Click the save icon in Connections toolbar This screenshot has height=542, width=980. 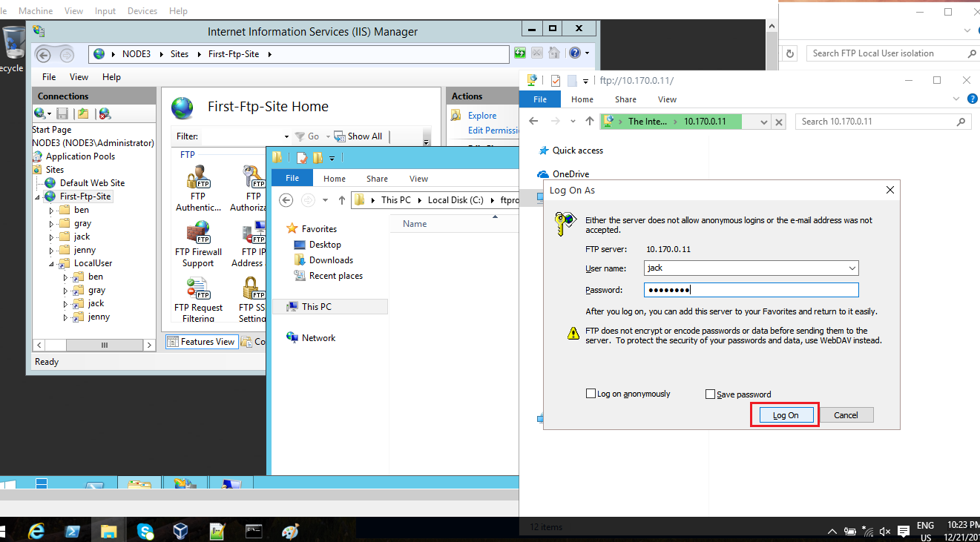click(x=62, y=113)
